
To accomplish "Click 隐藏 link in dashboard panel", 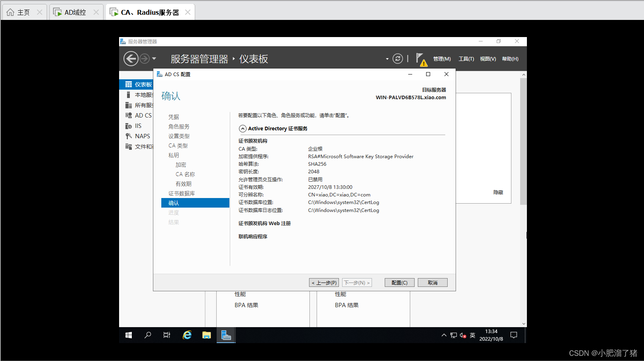I will pos(498,192).
